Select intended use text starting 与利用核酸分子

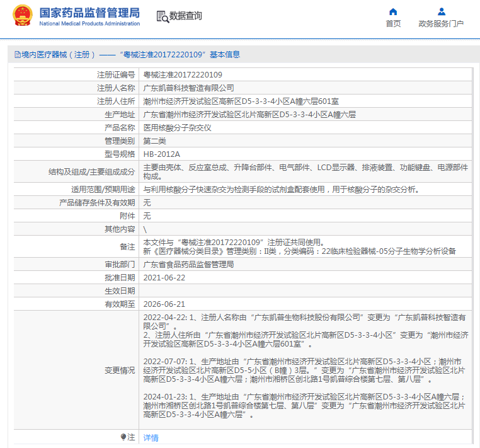[281, 189]
